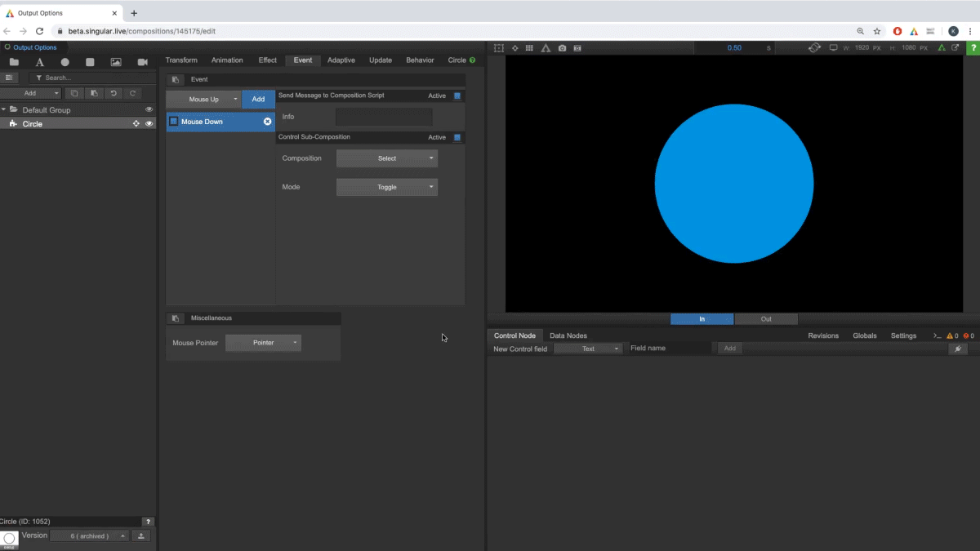Click the move handle icon on Circle layer

tap(136, 124)
